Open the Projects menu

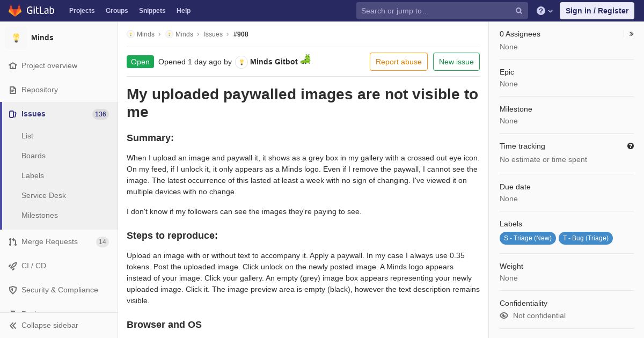(x=82, y=11)
